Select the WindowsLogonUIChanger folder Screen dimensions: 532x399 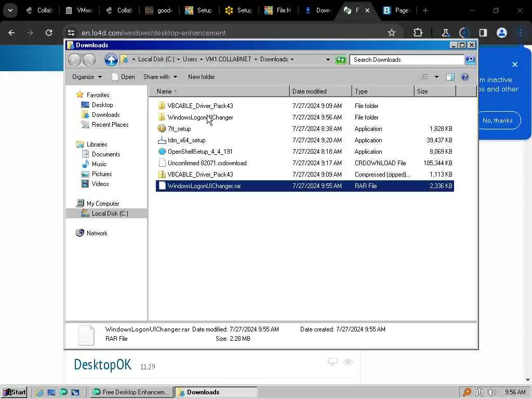click(304, 117)
